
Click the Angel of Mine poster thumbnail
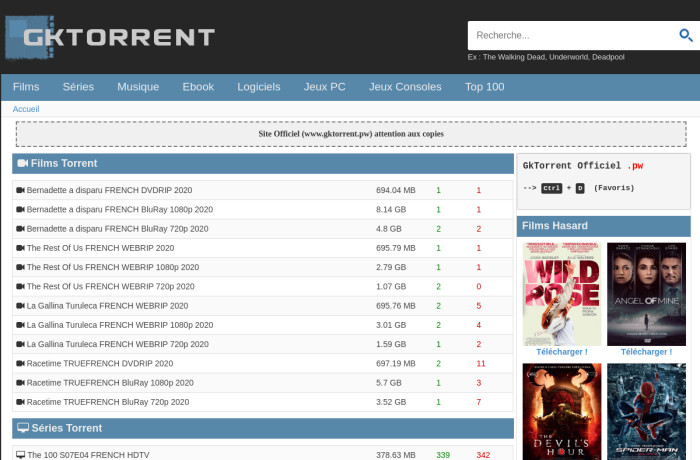pos(646,294)
